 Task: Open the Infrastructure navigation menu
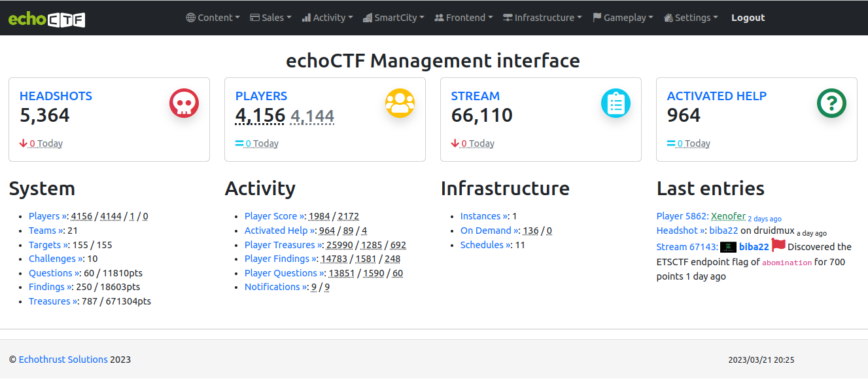542,18
